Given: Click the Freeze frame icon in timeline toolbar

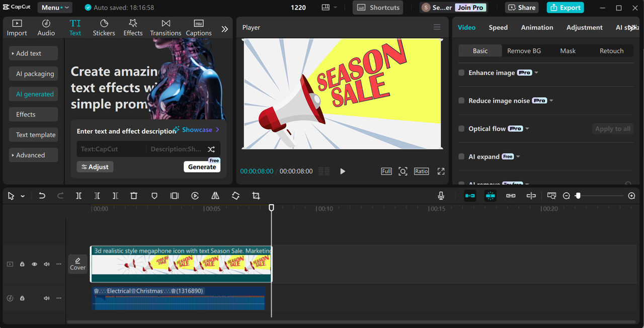Looking at the screenshot, I should tap(175, 196).
